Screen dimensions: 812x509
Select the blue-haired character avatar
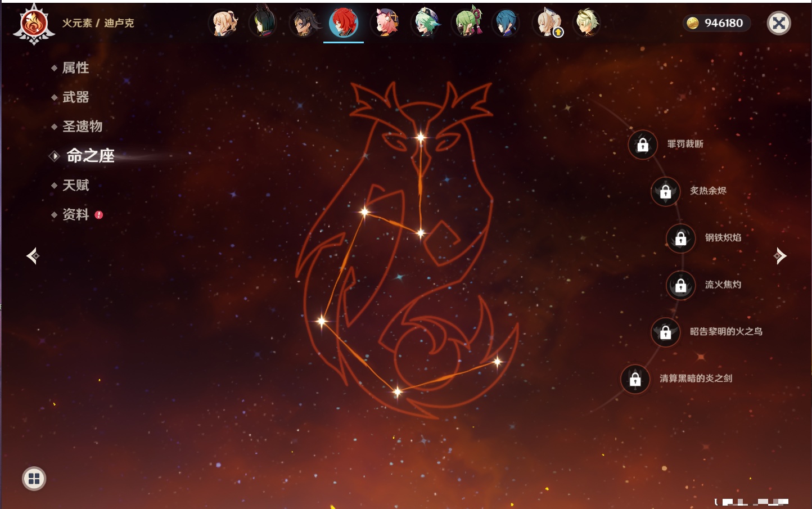(x=506, y=23)
